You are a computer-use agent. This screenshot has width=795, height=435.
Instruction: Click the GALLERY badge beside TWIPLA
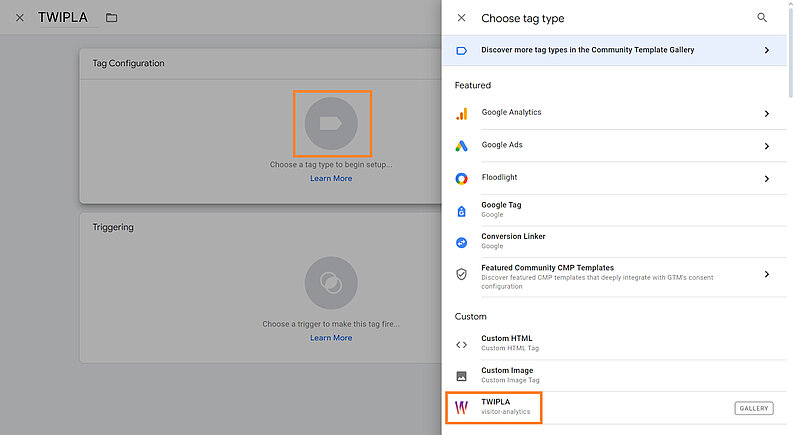coord(753,408)
